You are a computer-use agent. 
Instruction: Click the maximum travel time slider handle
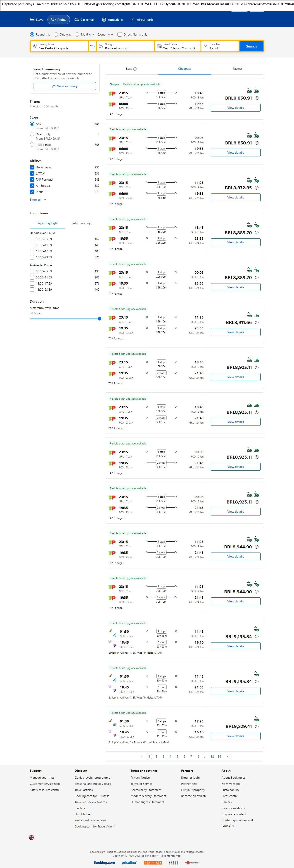pyautogui.click(x=99, y=319)
